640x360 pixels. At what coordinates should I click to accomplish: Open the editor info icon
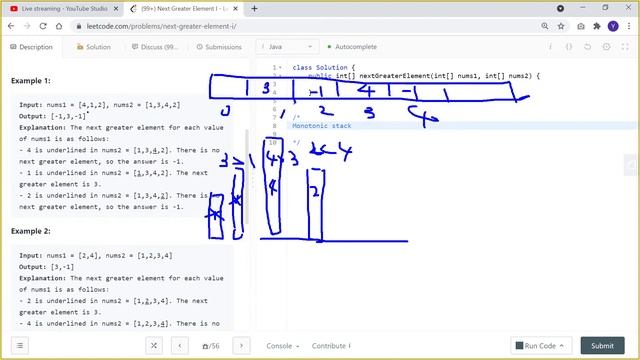pos(550,47)
